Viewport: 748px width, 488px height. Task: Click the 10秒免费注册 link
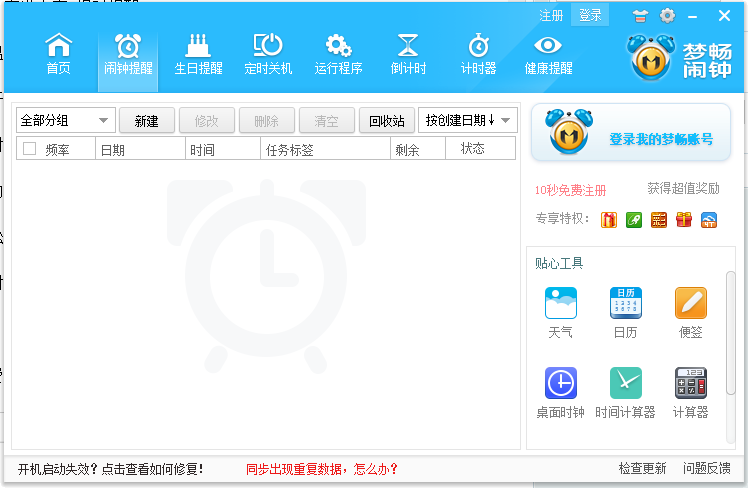(570, 190)
